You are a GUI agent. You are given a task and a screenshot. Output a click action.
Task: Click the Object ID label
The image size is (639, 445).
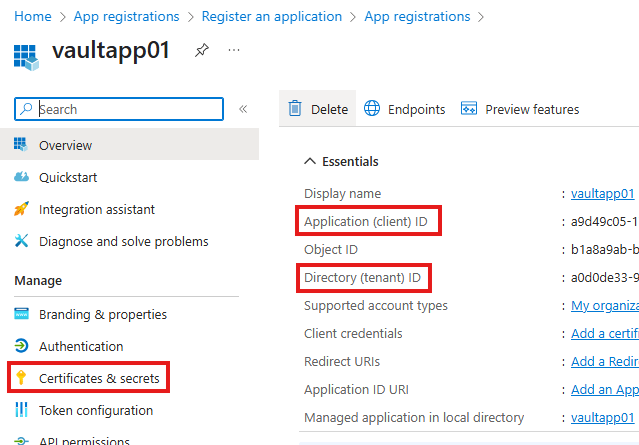331,249
